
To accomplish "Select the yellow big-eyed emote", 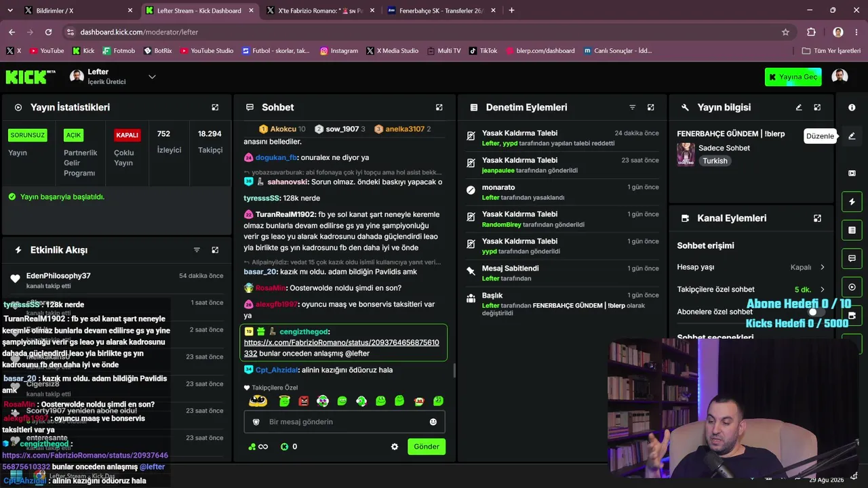I will click(x=258, y=401).
